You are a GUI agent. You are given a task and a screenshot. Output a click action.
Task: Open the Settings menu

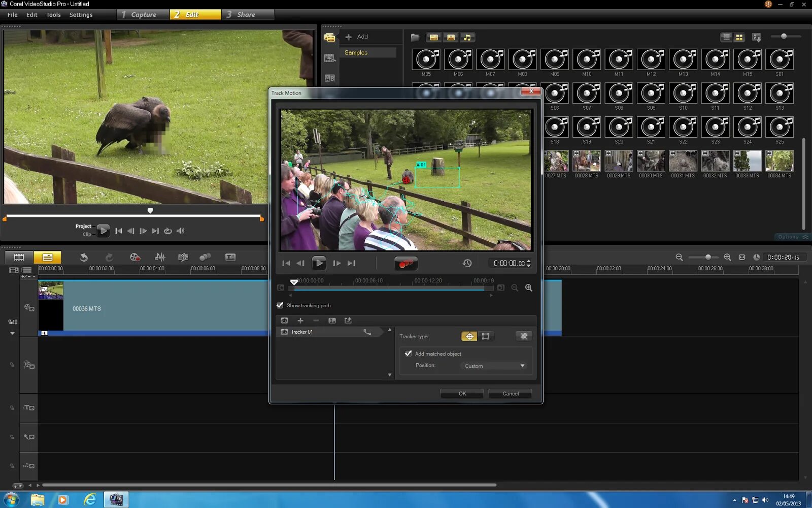pos(81,15)
